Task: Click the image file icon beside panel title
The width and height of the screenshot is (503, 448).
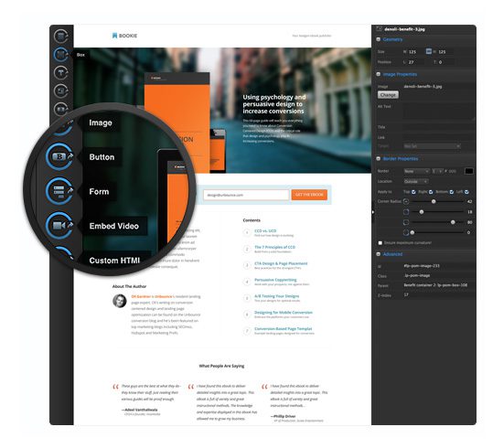Action: click(380, 29)
